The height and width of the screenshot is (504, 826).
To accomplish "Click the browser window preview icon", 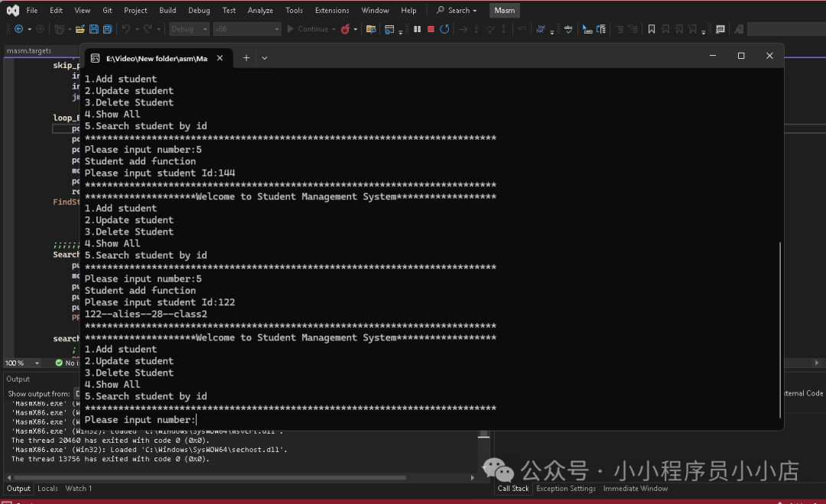I will tap(389, 29).
